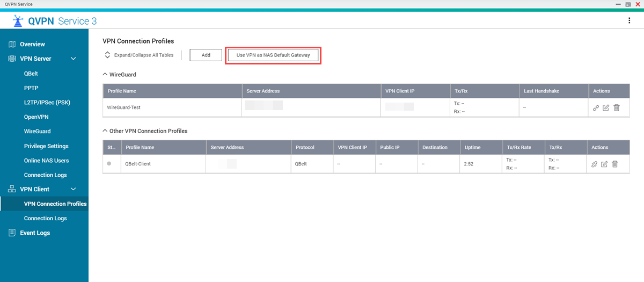Open Event Logs in the sidebar
This screenshot has width=644, height=282.
[35, 233]
